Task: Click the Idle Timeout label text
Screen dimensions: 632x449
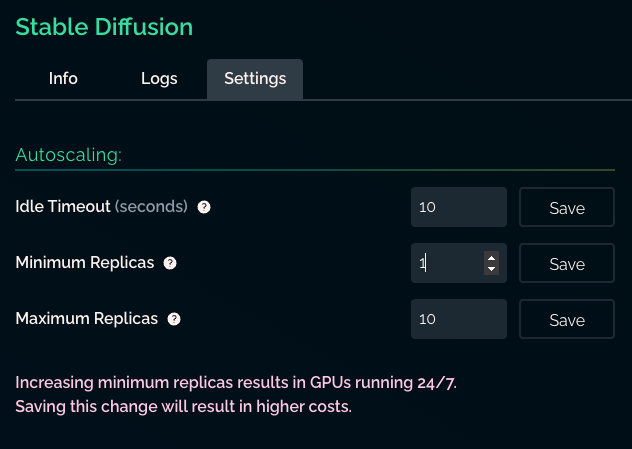Action: tap(62, 206)
